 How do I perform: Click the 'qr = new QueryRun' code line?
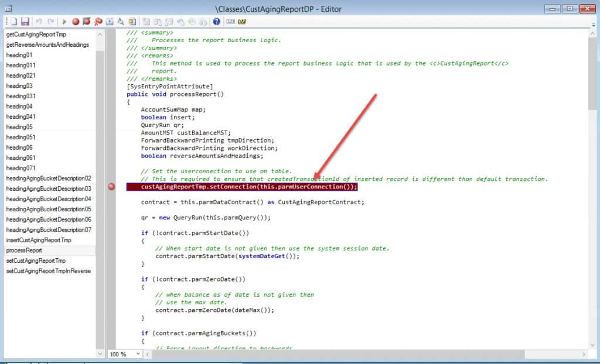click(x=206, y=218)
